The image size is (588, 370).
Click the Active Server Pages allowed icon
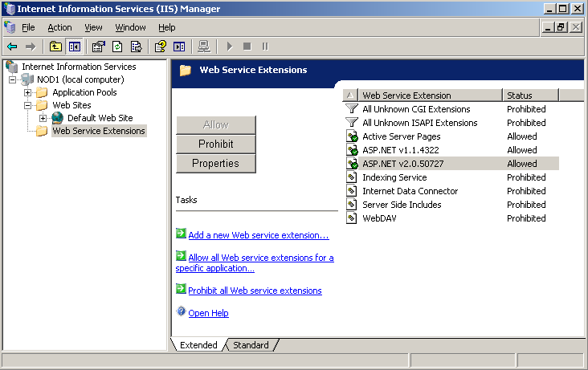pyautogui.click(x=352, y=136)
